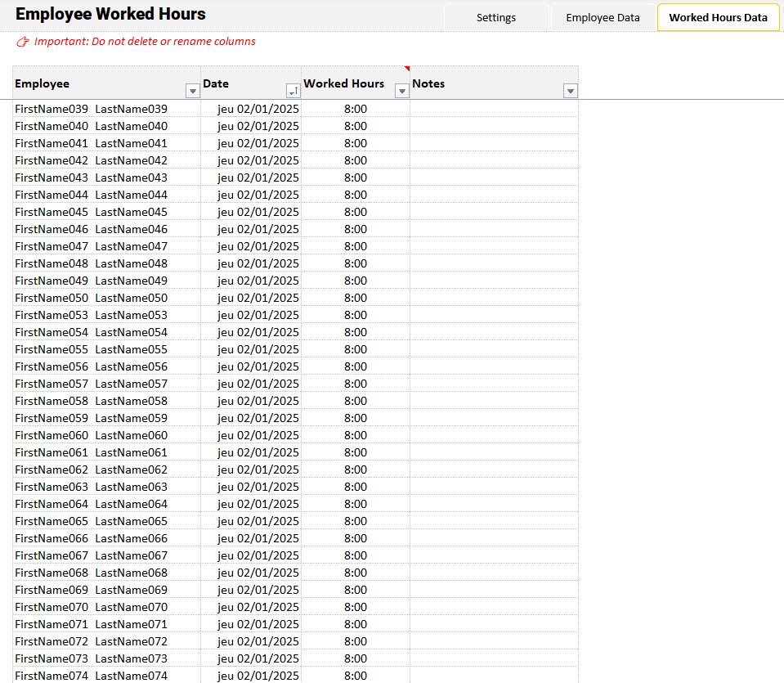Image resolution: width=784 pixels, height=683 pixels.
Task: Select the Notes header cell label
Action: (x=428, y=83)
